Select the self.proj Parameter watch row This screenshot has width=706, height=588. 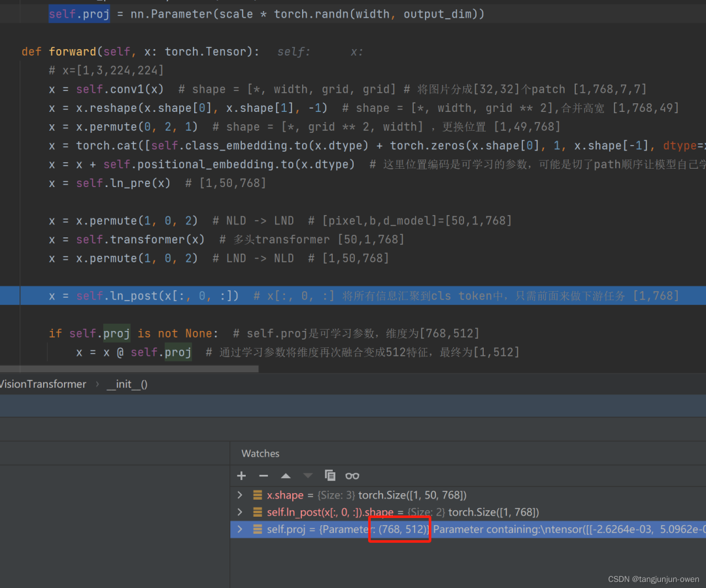coord(468,529)
